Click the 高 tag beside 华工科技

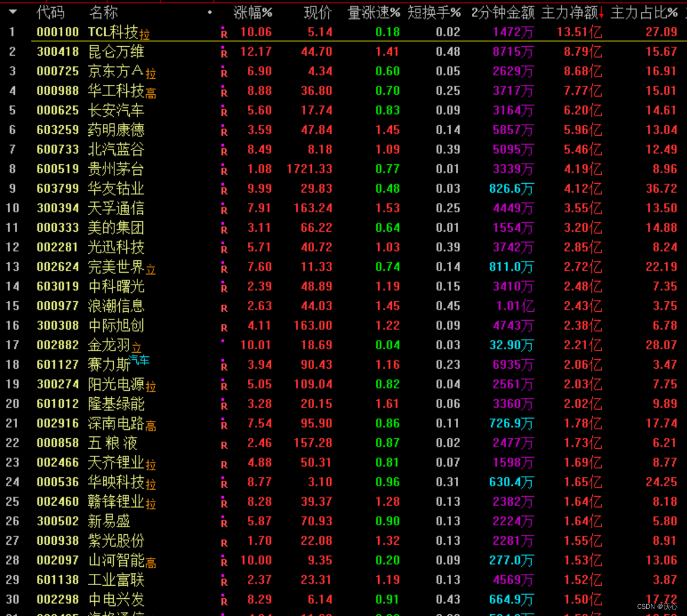pyautogui.click(x=151, y=93)
